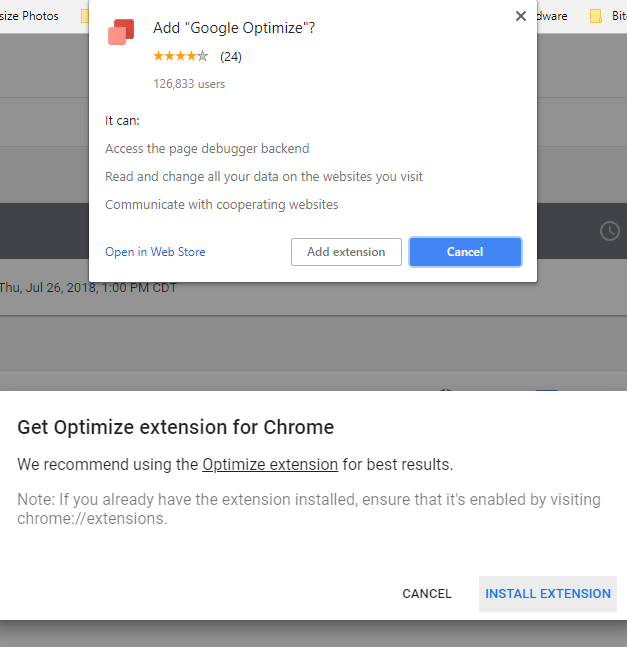Click the INSTALL EXTENSION button
The width and height of the screenshot is (627, 647).
548,593
